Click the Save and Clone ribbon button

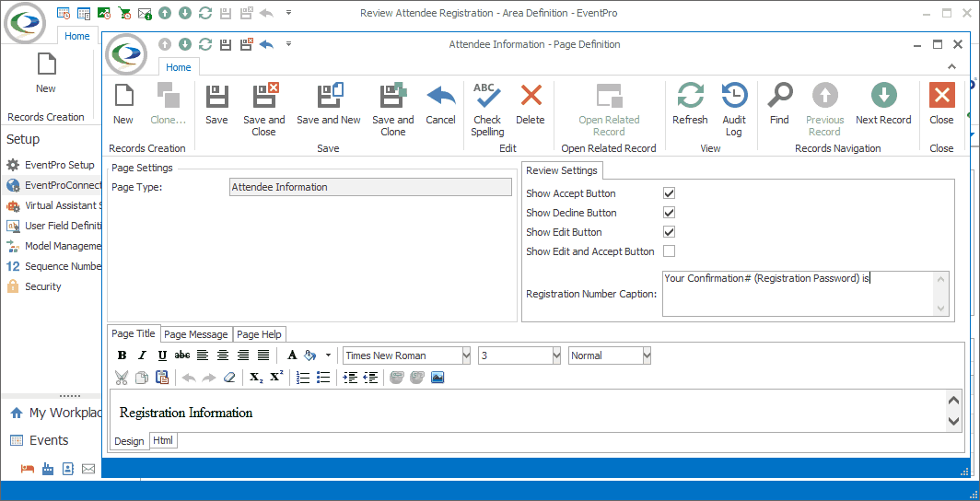point(393,110)
